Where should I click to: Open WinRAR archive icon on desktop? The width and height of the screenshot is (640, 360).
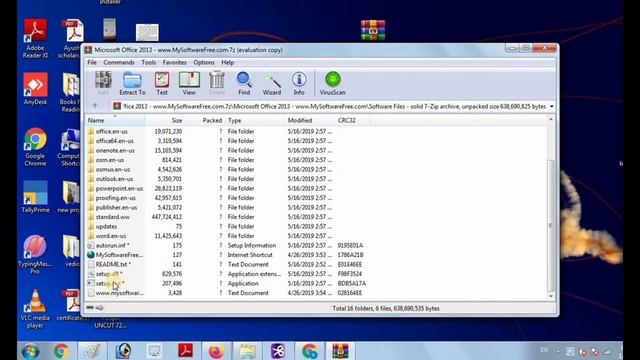pyautogui.click(x=373, y=30)
